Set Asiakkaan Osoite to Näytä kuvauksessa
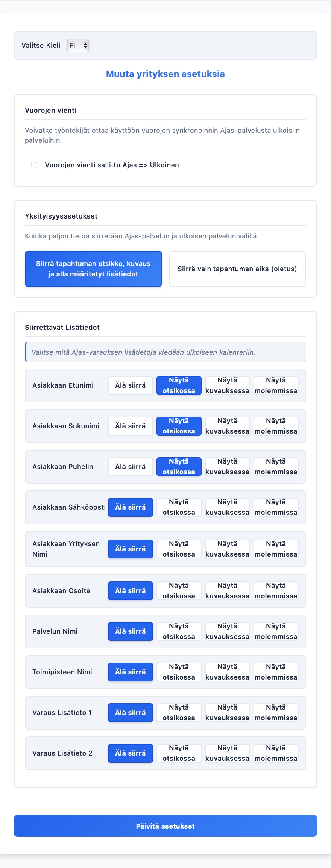This screenshot has width=331, height=868. 227,591
